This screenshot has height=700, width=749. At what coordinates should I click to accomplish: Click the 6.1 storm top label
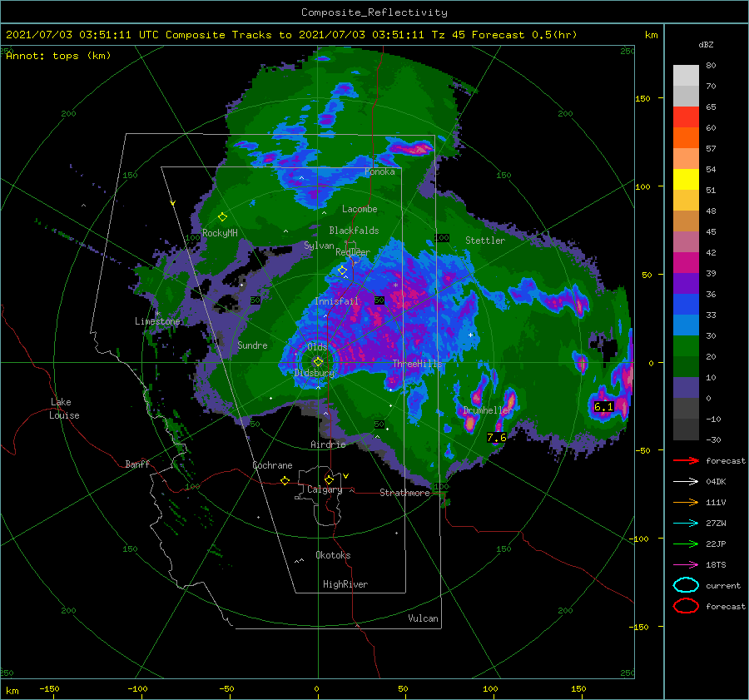603,407
